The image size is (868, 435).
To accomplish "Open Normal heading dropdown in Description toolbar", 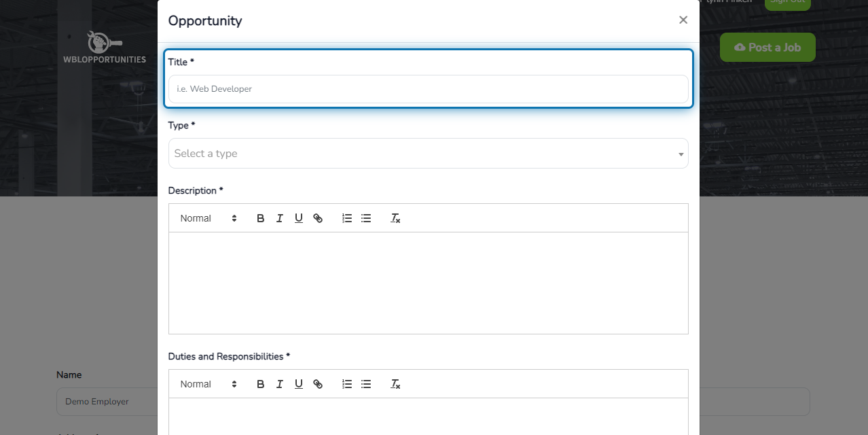I will pyautogui.click(x=209, y=218).
